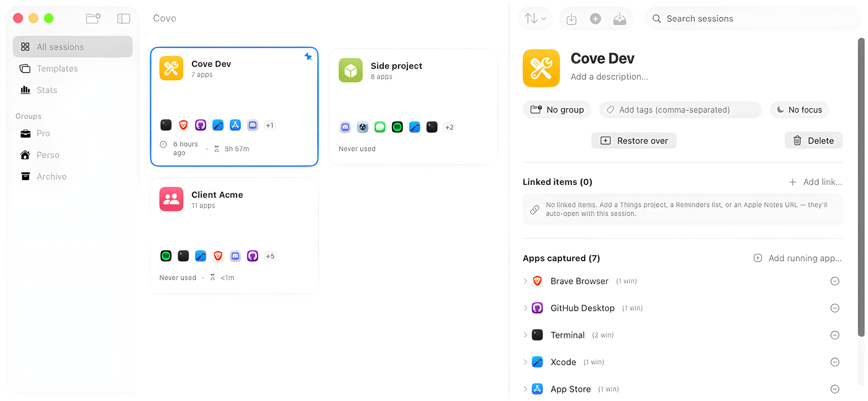The width and height of the screenshot is (868, 401).
Task: Open Templates in sidebar
Action: 72,68
